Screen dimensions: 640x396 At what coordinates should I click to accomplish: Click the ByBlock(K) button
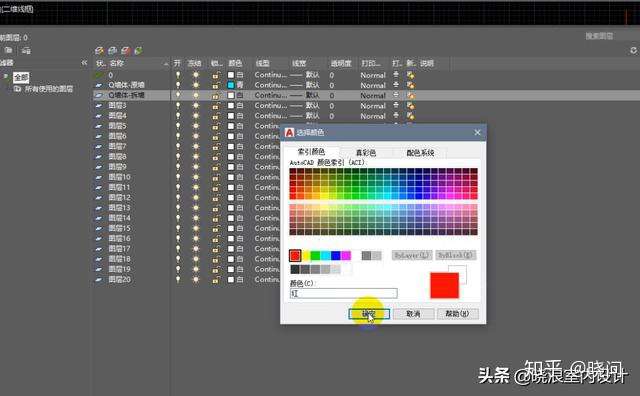[x=456, y=255]
